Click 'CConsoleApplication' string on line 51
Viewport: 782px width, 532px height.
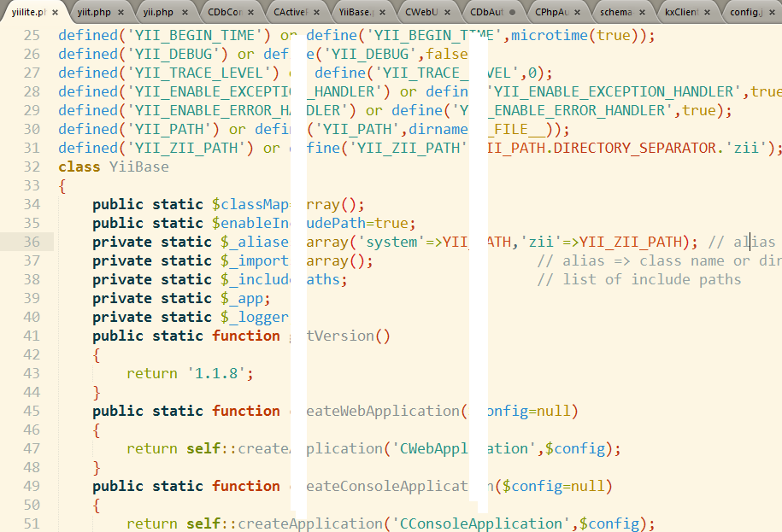(x=481, y=524)
